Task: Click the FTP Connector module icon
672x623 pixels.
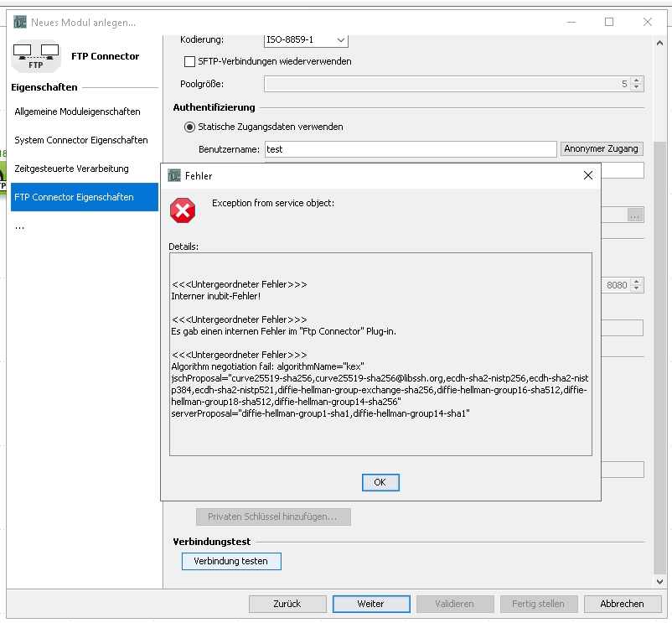Action: (x=35, y=56)
